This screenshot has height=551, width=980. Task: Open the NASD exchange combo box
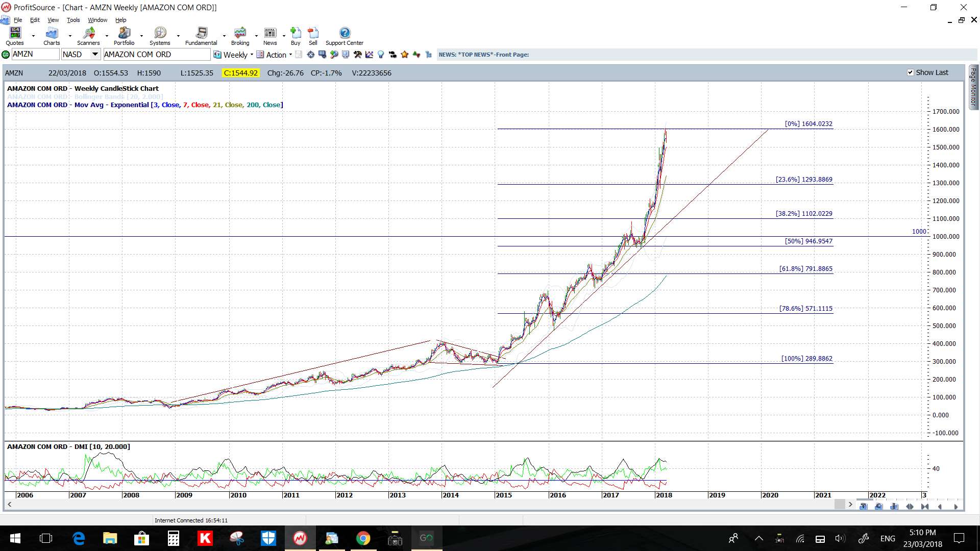pos(81,55)
